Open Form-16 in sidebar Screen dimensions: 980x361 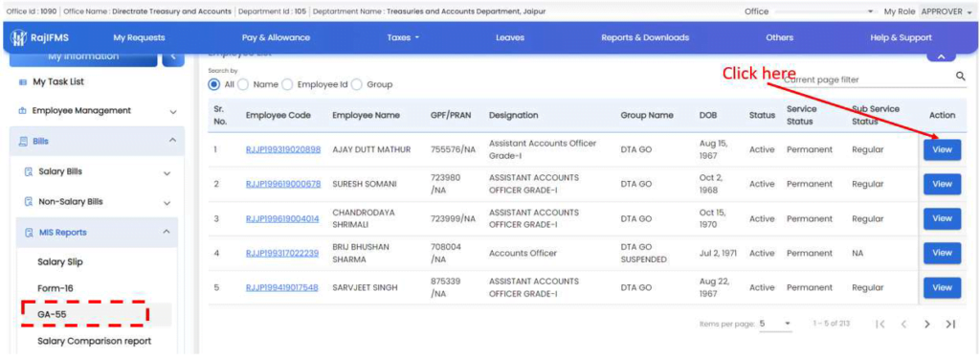click(x=55, y=288)
